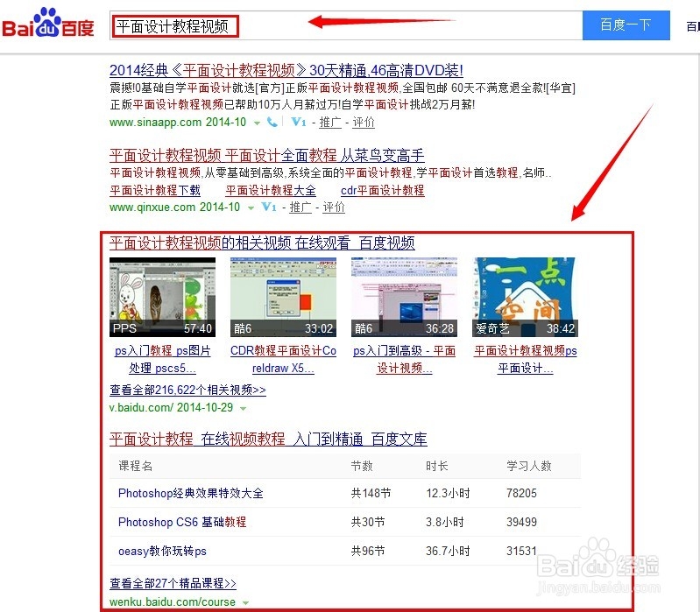The image size is (700, 612).
Task: Click the 共30节 cell
Action: 368,522
